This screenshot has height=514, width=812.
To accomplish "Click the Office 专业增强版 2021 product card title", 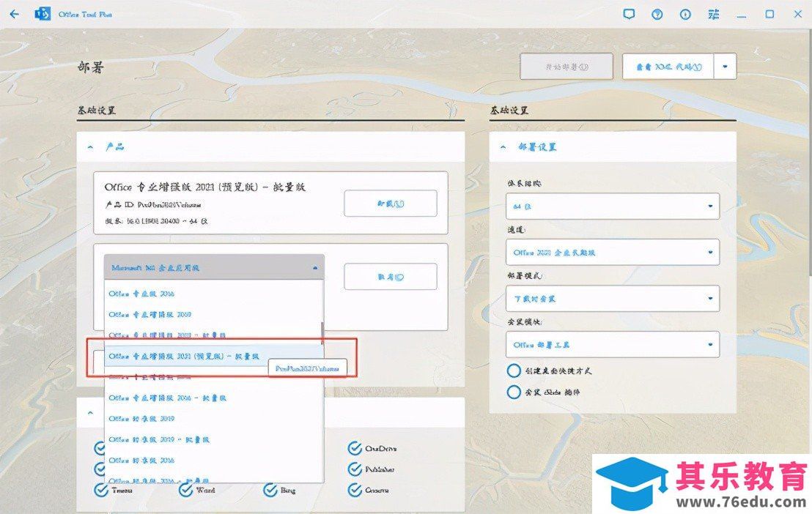I will [205, 187].
